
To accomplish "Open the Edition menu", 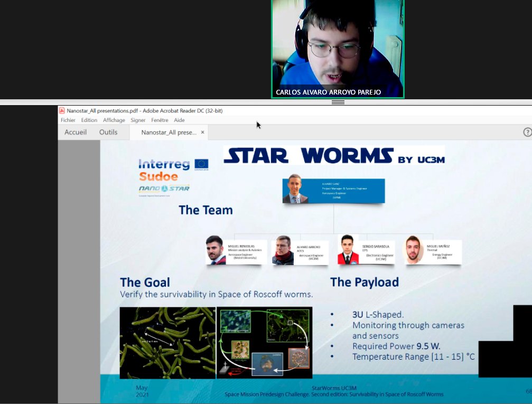I will (x=89, y=120).
